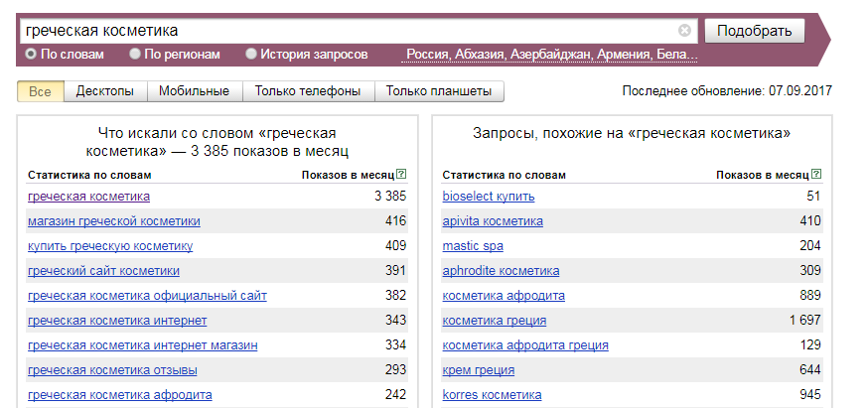The height and width of the screenshot is (408, 868).
Task: Open the "греческая косметика афродита" link
Action: point(119,395)
